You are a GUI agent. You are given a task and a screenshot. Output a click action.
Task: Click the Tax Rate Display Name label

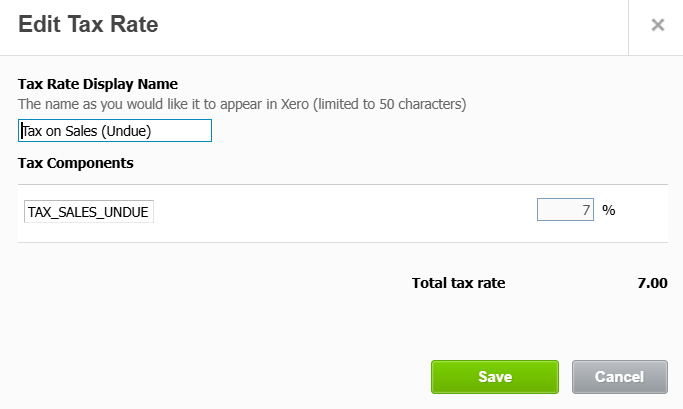[97, 84]
